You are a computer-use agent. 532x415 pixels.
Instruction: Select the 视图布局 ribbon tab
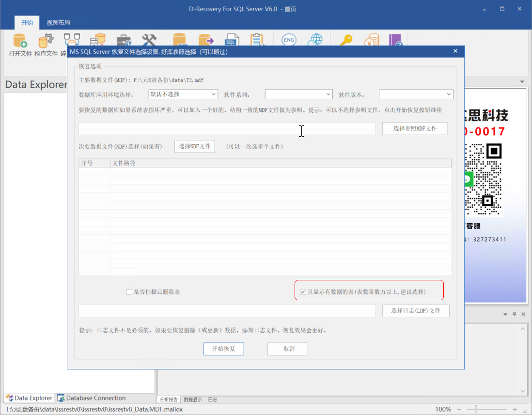pos(58,23)
